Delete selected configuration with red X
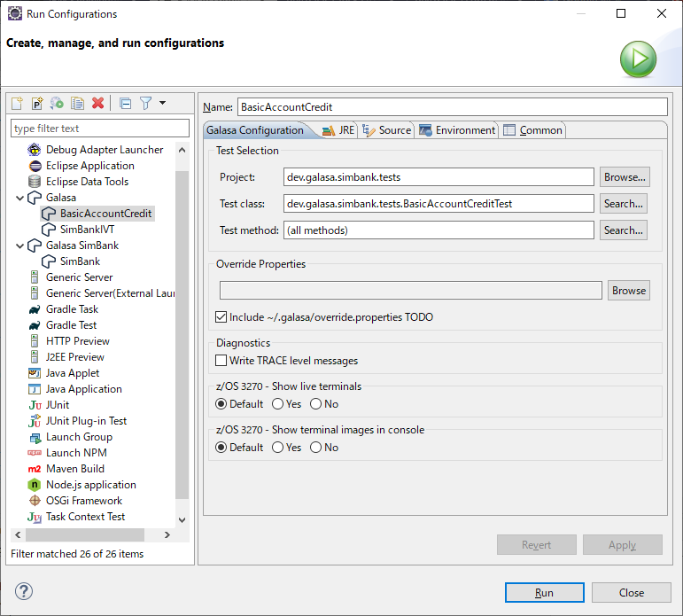 tap(98, 104)
